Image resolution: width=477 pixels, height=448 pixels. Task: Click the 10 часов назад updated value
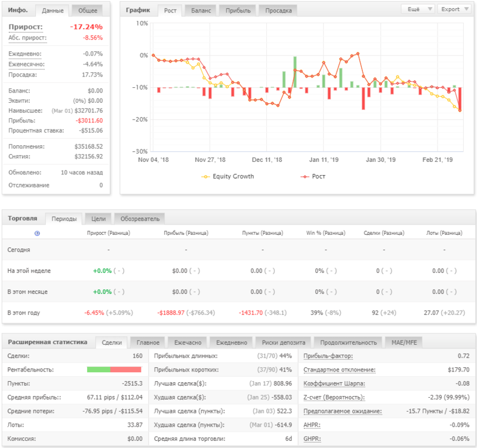tap(82, 173)
